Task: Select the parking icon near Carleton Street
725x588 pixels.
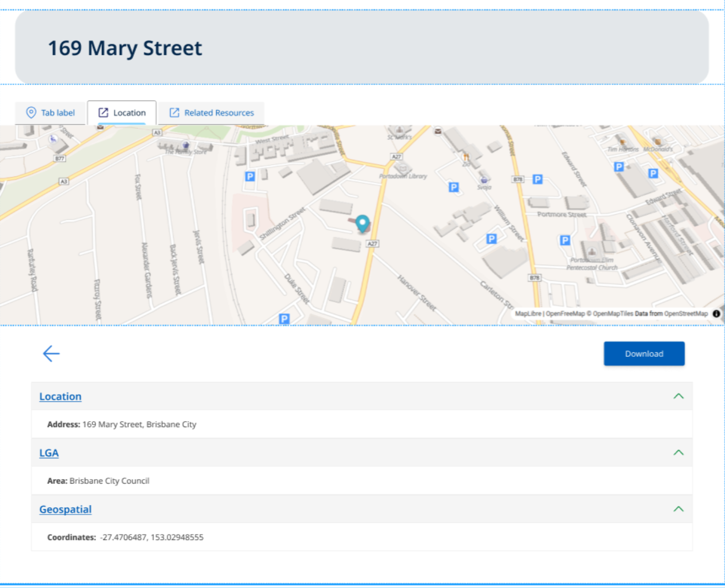Action: click(492, 238)
